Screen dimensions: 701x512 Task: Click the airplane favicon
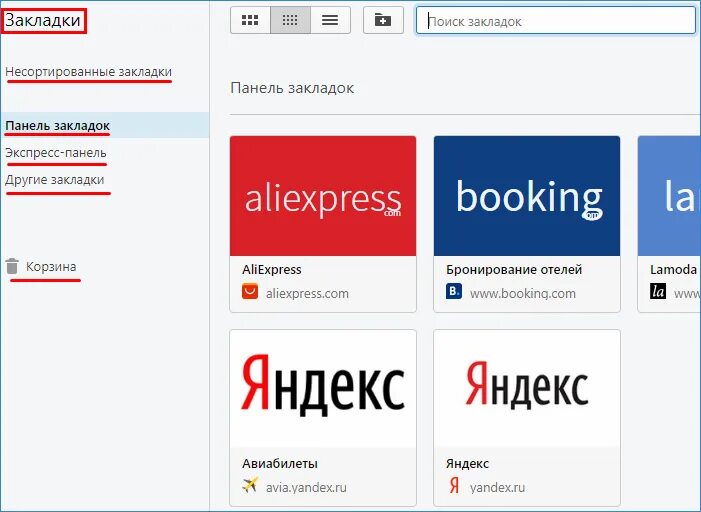click(x=250, y=484)
